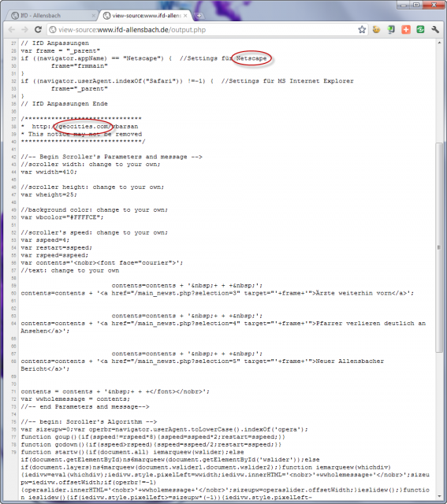Click 'Pfarrer verlieren deutlich an' text on line 64

[x=371, y=324]
